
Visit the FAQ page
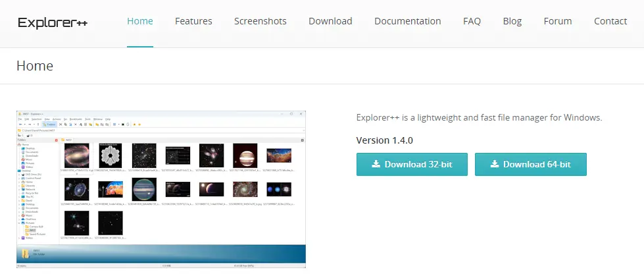click(472, 21)
